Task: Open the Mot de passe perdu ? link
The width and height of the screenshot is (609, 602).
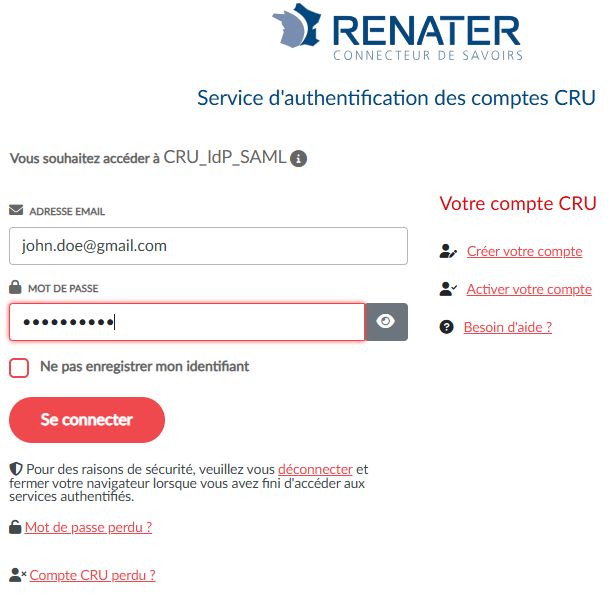Action: point(88,527)
